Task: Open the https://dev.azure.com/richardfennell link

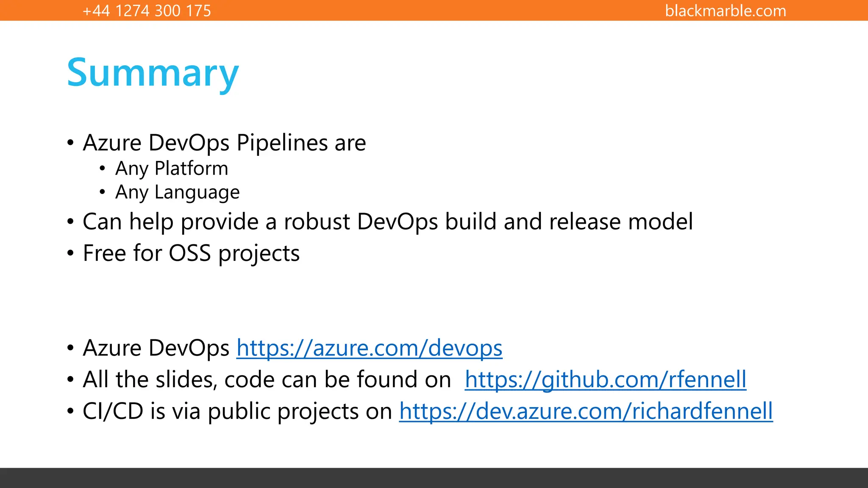Action: [x=586, y=411]
